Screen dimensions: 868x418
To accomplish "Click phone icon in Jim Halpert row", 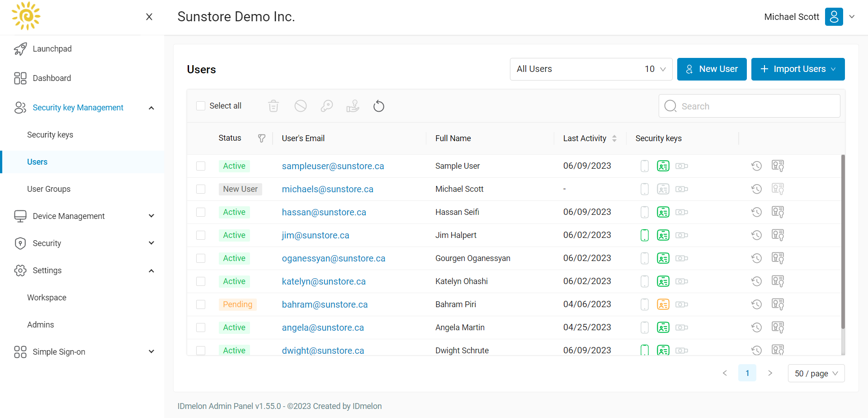I will click(645, 235).
